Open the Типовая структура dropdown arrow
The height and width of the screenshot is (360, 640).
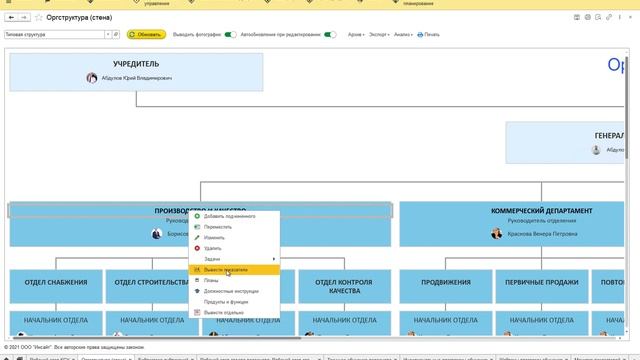[x=108, y=35]
